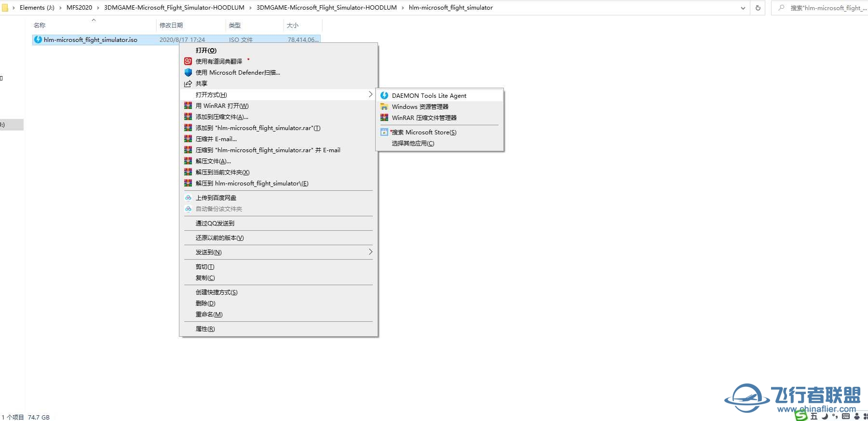868x421 pixels.
Task: Choose 搜索 Microsoft Store(S)
Action: (x=439, y=132)
